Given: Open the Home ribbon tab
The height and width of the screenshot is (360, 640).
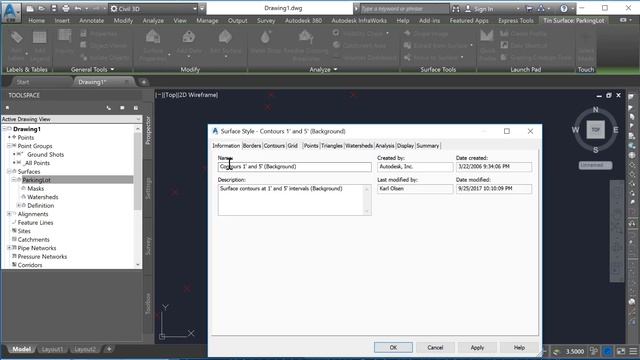Looking at the screenshot, I should 36,20.
